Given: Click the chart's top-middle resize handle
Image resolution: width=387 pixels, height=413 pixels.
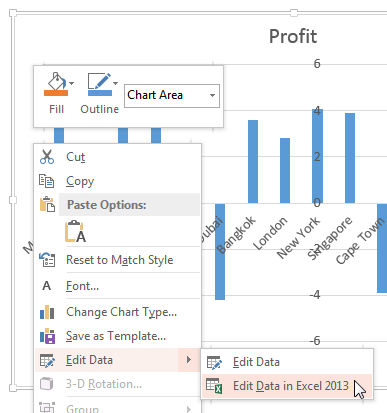Looking at the screenshot, I should [x=294, y=13].
